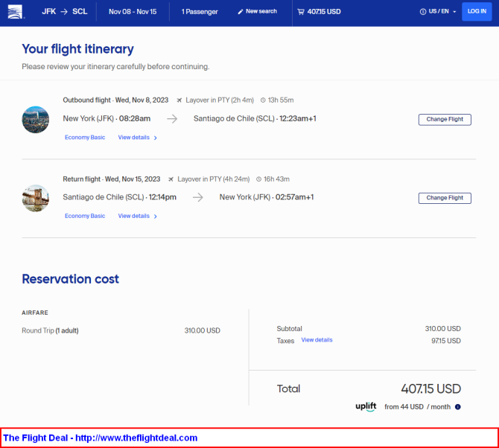Image resolution: width=499 pixels, height=448 pixels.
Task: Click 'Layover in PTY (2h 4m)' text
Action: (220, 100)
